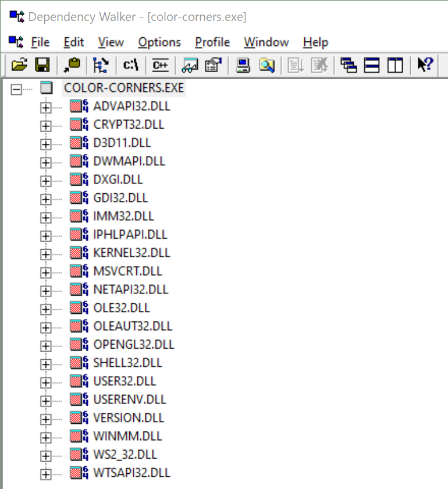
Task: Open the Configure Module Search Order icon
Action: point(267,65)
